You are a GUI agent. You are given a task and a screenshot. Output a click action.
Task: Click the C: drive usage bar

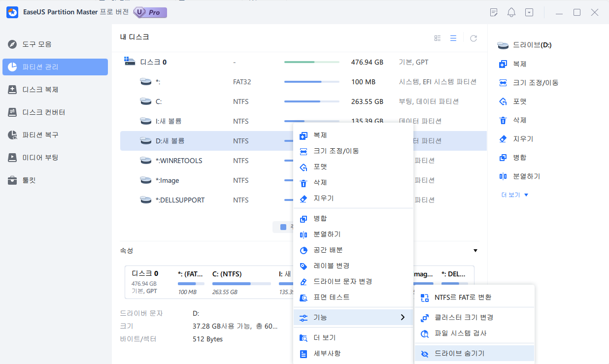[x=311, y=101]
